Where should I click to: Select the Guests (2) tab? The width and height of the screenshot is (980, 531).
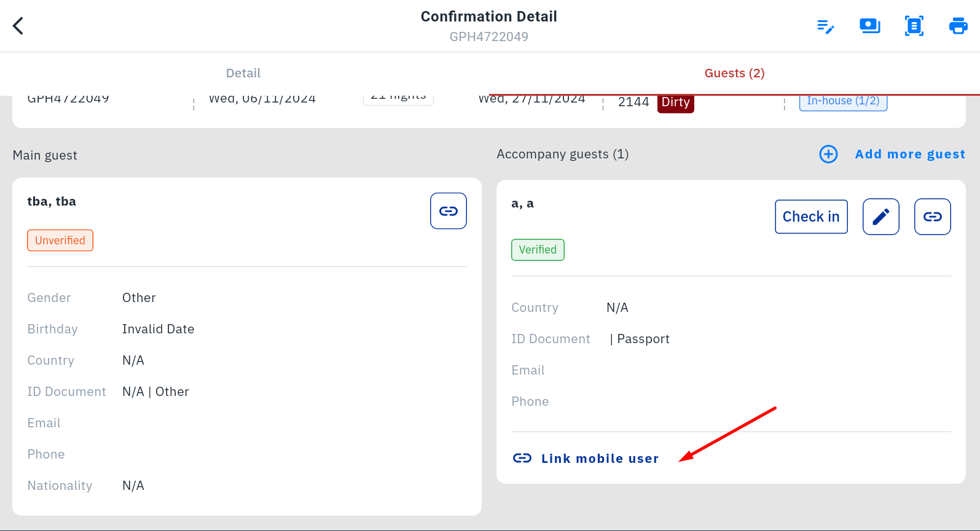click(734, 73)
